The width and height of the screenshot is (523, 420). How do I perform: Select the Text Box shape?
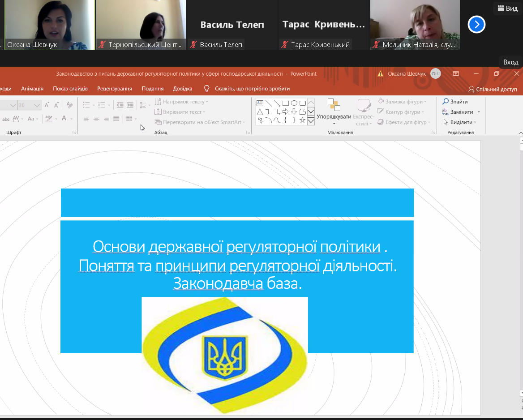pyautogui.click(x=260, y=103)
